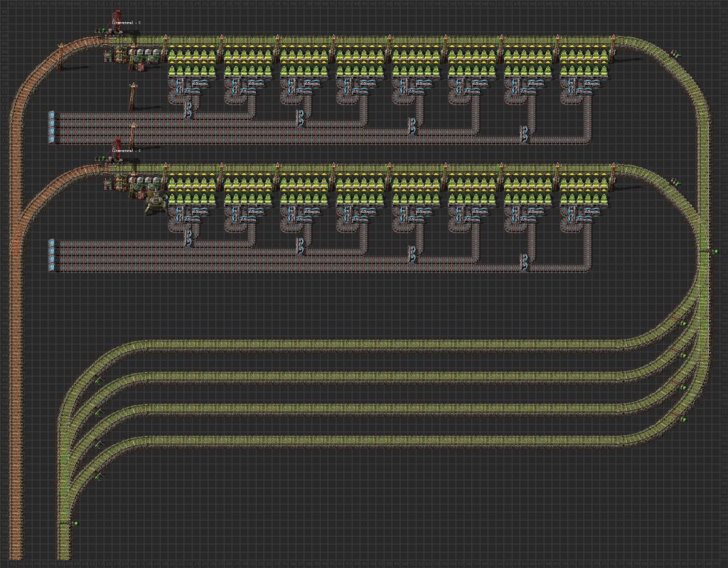Select the signal at the fourth stacker lane's left curve
Screen dimensions: 728x568
click(98, 477)
